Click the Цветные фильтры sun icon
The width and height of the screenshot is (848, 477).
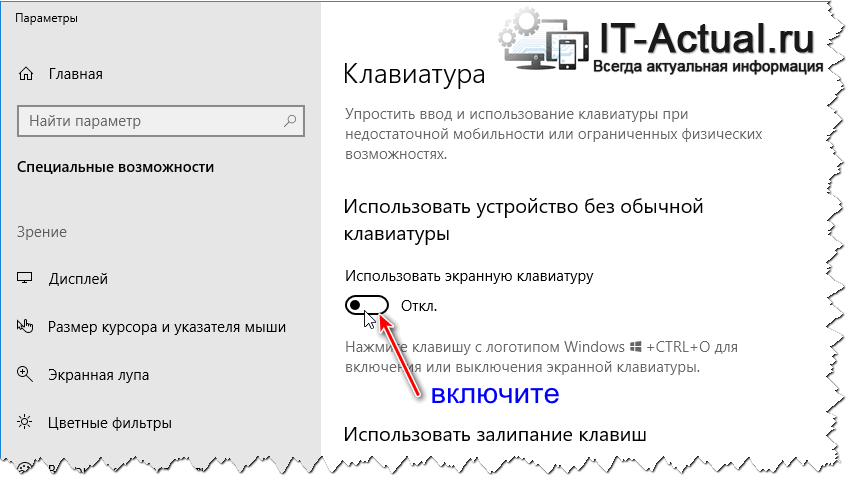click(26, 423)
